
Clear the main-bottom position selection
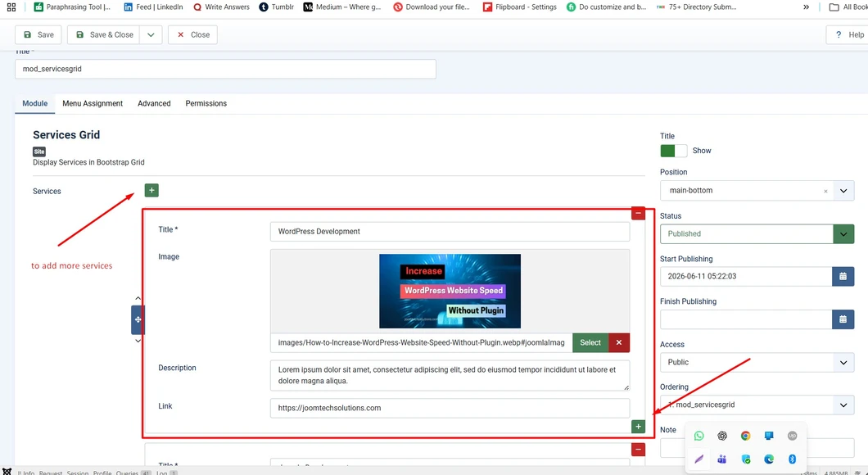pyautogui.click(x=825, y=191)
